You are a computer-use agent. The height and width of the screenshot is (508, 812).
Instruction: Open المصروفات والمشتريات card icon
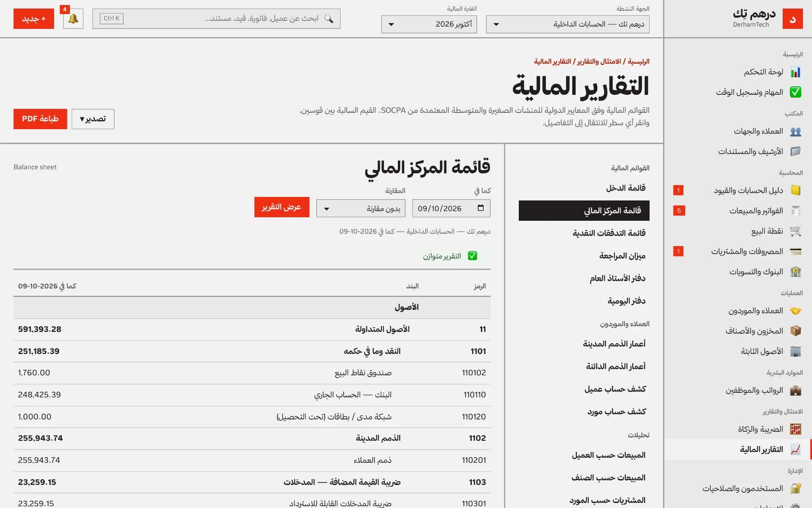tap(796, 252)
